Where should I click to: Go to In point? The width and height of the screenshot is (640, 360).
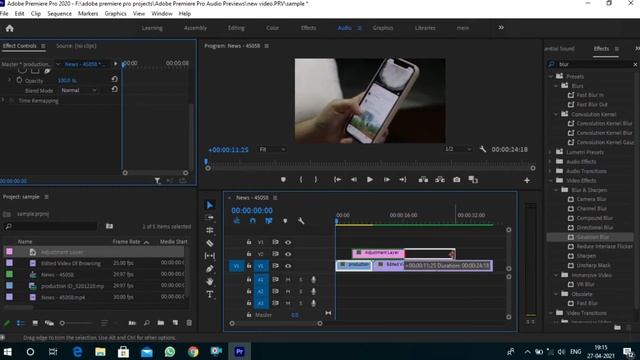pyautogui.click(x=338, y=180)
